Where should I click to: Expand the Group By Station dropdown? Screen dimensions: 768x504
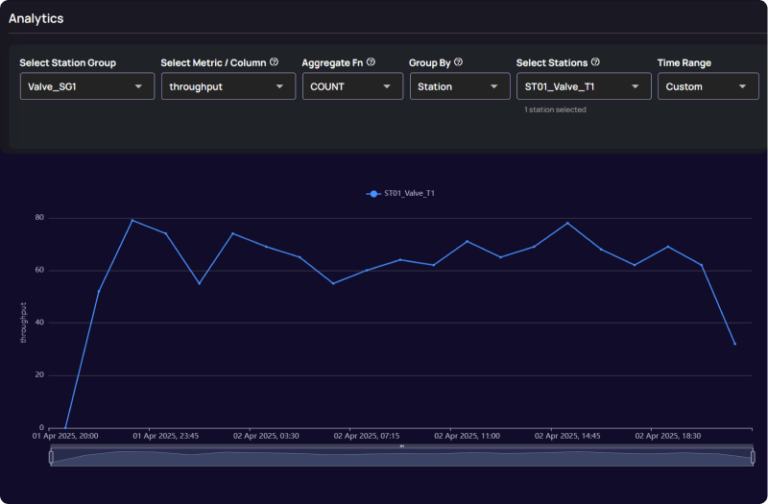[459, 87]
